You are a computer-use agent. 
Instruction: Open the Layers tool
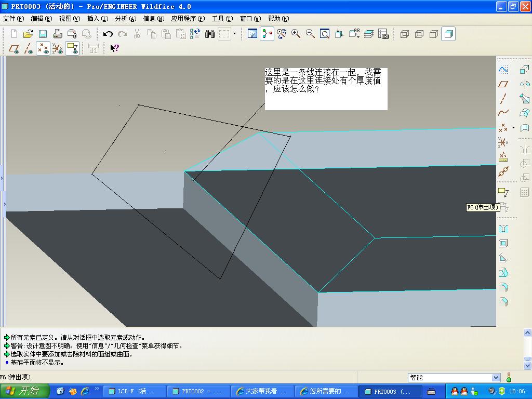pos(369,34)
